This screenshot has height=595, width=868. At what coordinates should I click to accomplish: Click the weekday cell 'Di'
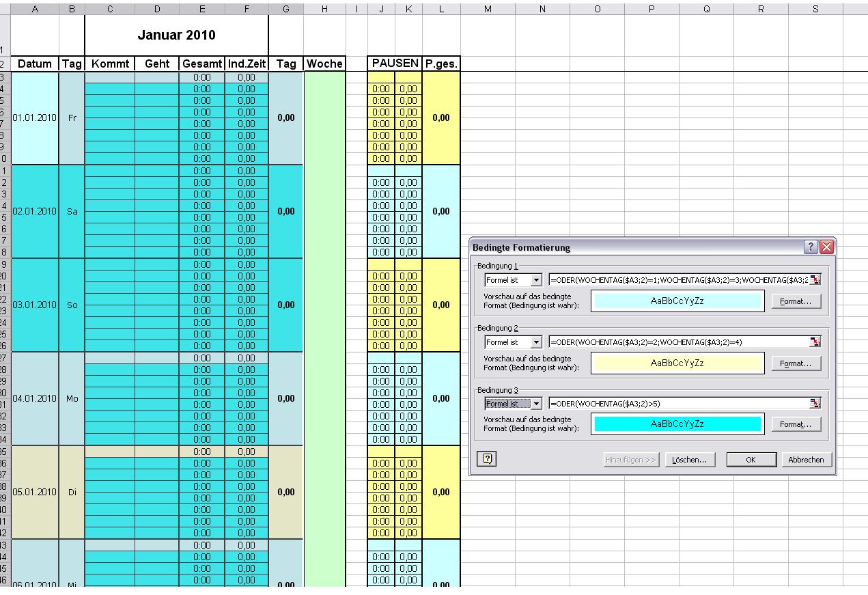(x=72, y=492)
